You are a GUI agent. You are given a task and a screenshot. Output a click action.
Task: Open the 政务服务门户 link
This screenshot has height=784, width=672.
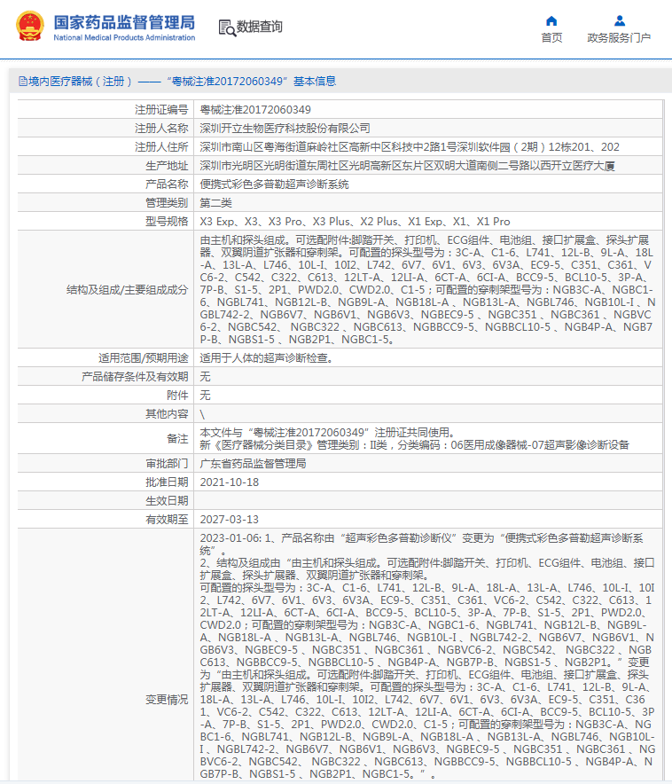pyautogui.click(x=619, y=37)
